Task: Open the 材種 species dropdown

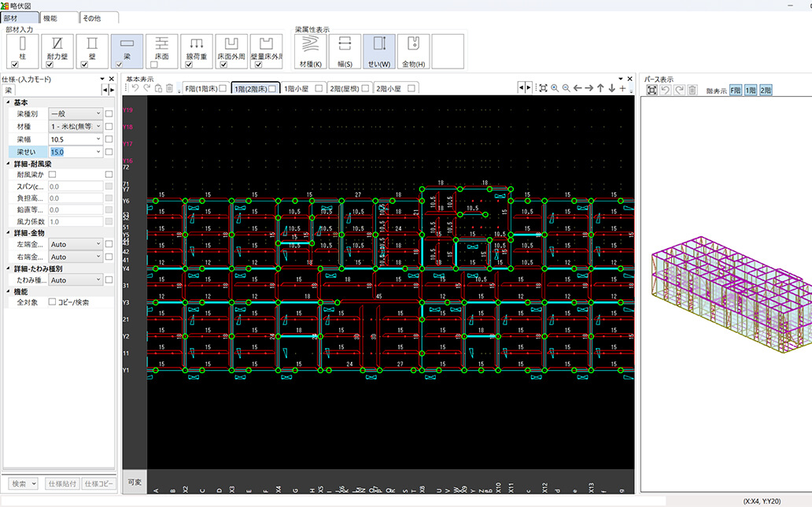Action: click(76, 127)
